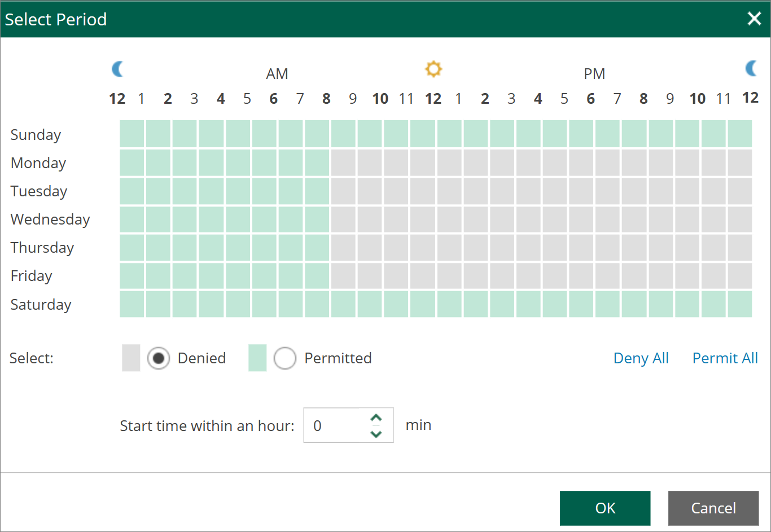Click the AM header label
This screenshot has height=532, width=771.
[x=277, y=74]
